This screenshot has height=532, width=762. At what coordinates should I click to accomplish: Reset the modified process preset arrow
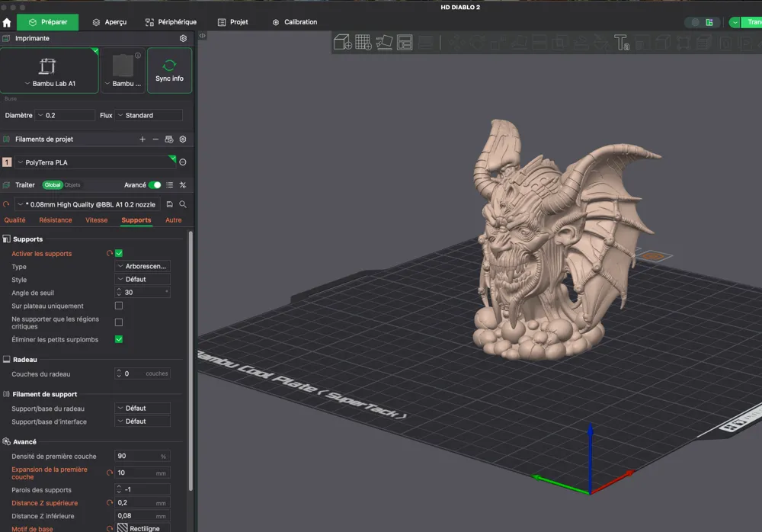[6, 204]
